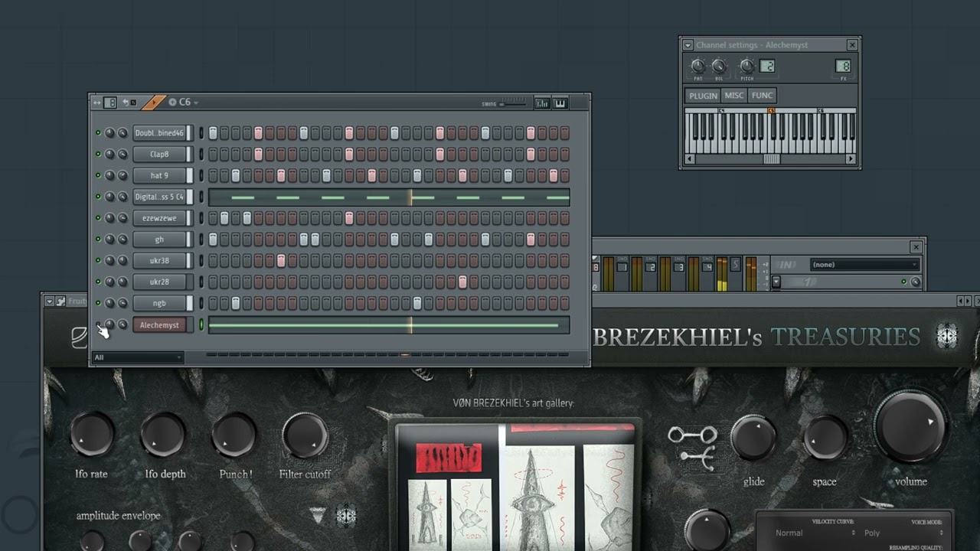980x551 pixels.
Task: Switch to the MISC tab
Action: [x=734, y=96]
